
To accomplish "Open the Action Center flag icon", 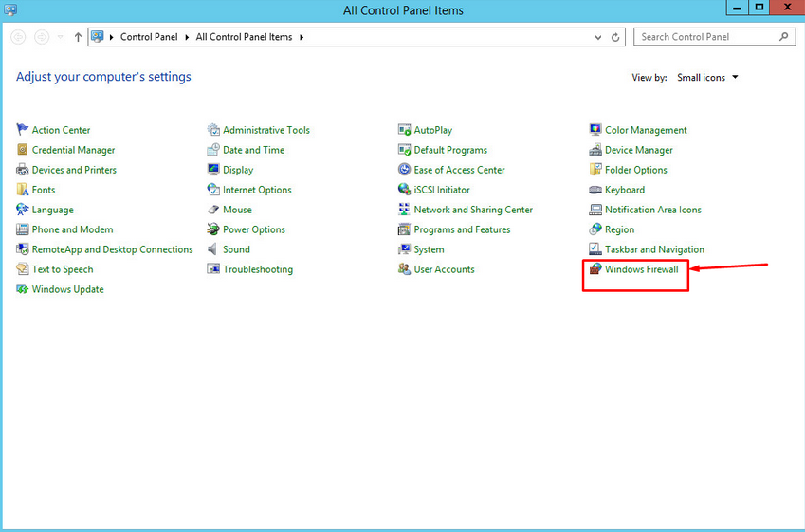I will 23,130.
